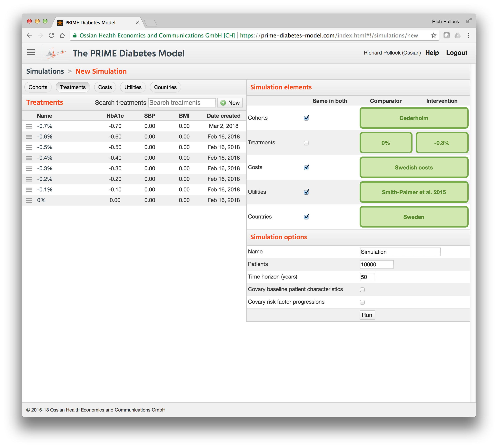The image size is (498, 448).
Task: Click drag handle of -0.4% row
Action: pos(29,158)
